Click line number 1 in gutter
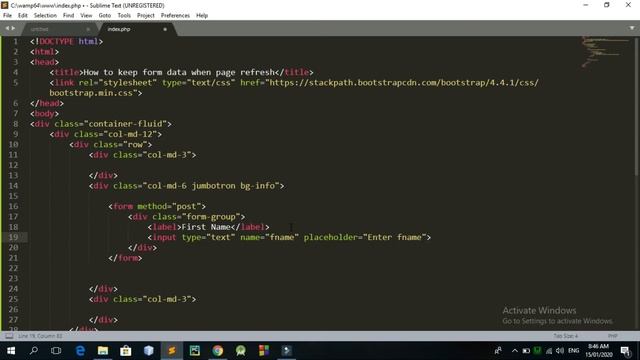This screenshot has width=640, height=360. pos(16,41)
